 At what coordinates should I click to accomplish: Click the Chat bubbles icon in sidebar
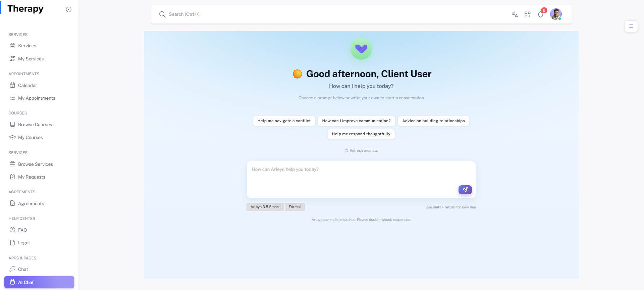[x=12, y=269]
